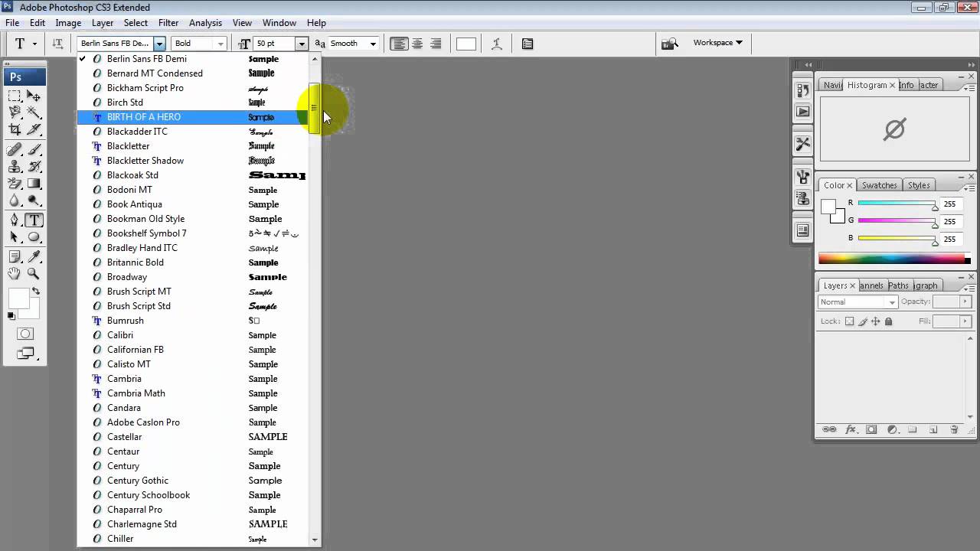Image resolution: width=980 pixels, height=551 pixels.
Task: Select the Healing Brush tool
Action: pos(15,149)
